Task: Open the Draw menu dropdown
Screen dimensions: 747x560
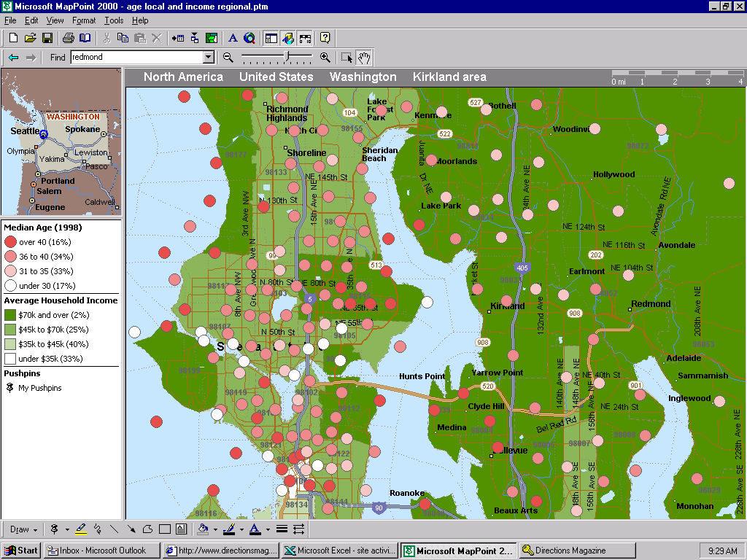Action: tap(23, 529)
